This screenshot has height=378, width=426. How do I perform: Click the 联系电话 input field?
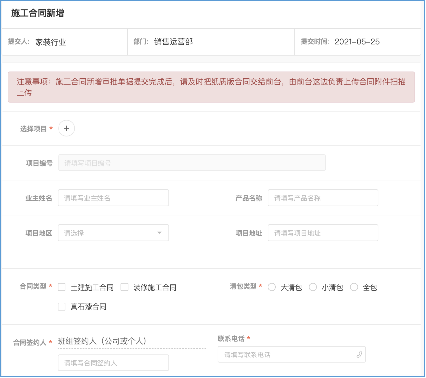[x=292, y=355]
